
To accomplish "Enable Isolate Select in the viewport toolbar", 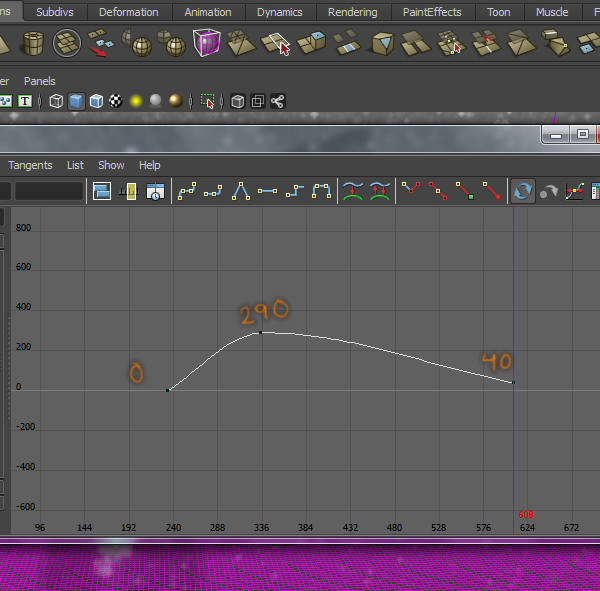I will click(207, 101).
